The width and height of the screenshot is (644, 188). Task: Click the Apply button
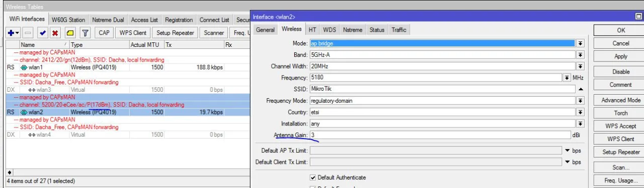point(621,56)
